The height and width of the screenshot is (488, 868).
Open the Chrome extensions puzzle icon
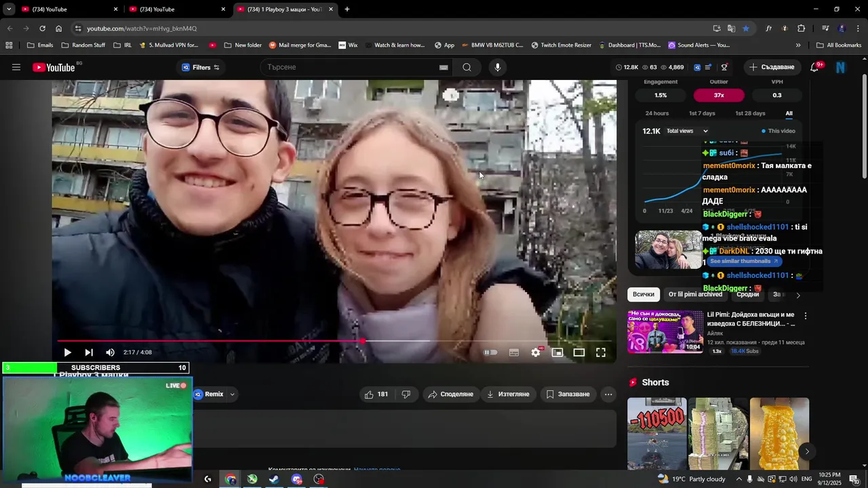802,28
